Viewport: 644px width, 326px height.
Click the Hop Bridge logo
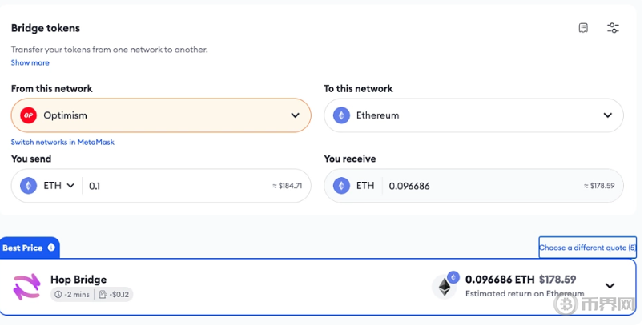click(x=27, y=286)
